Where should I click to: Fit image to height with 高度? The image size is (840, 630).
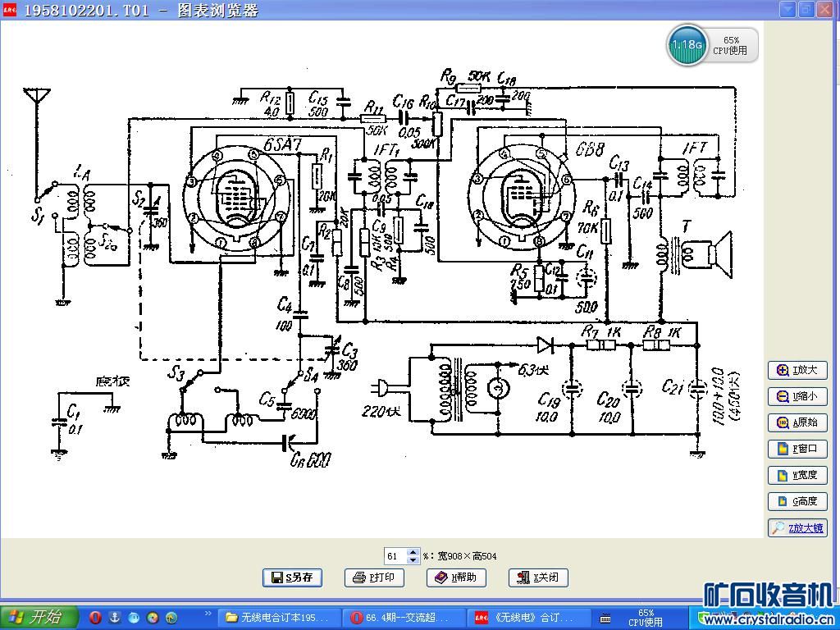point(797,502)
